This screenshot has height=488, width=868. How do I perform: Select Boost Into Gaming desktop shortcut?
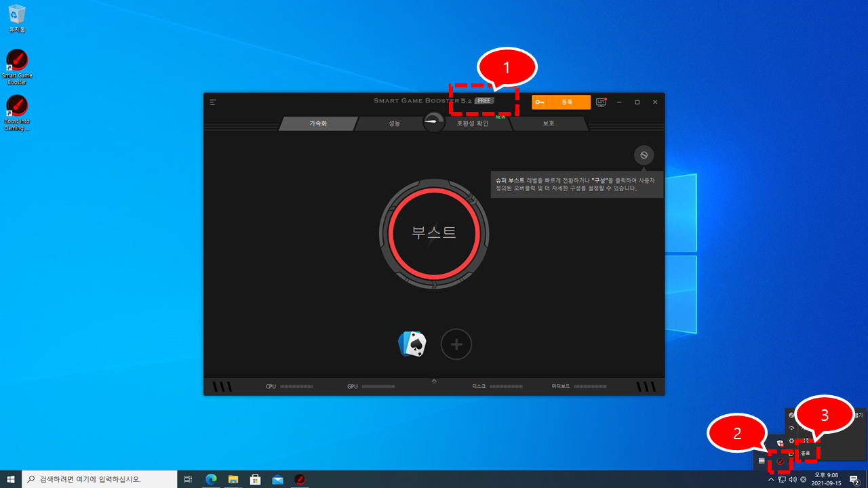tap(17, 113)
